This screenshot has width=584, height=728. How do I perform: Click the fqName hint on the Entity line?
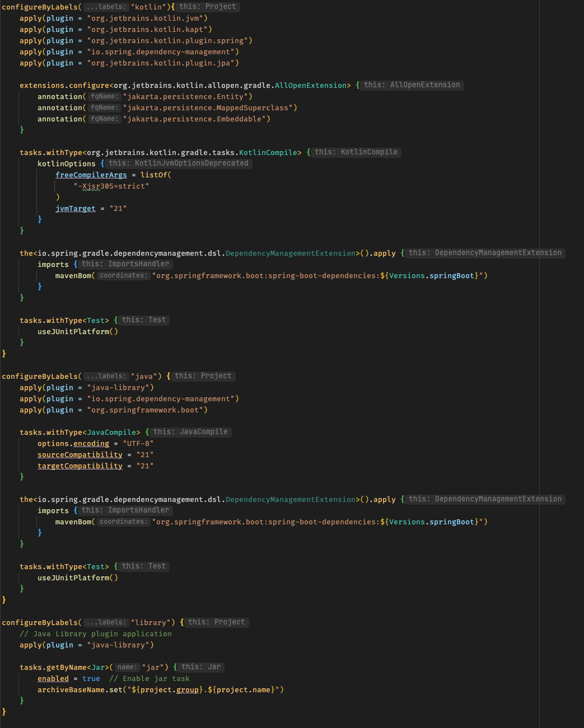105,96
